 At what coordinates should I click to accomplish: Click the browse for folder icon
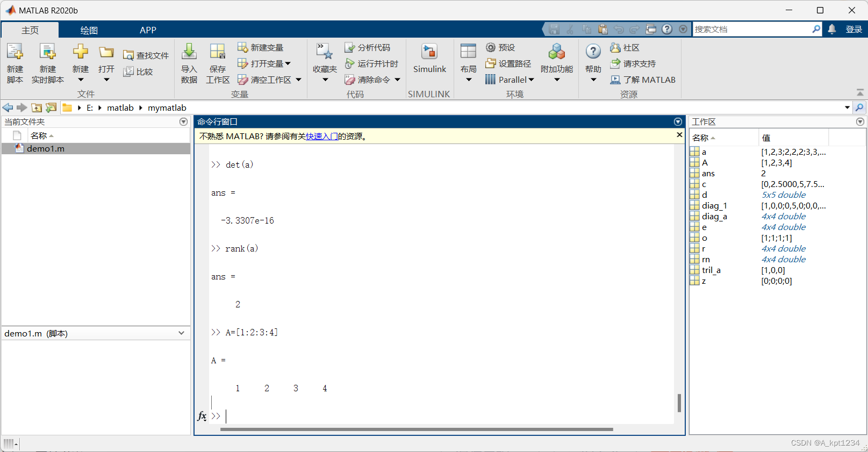click(x=51, y=107)
